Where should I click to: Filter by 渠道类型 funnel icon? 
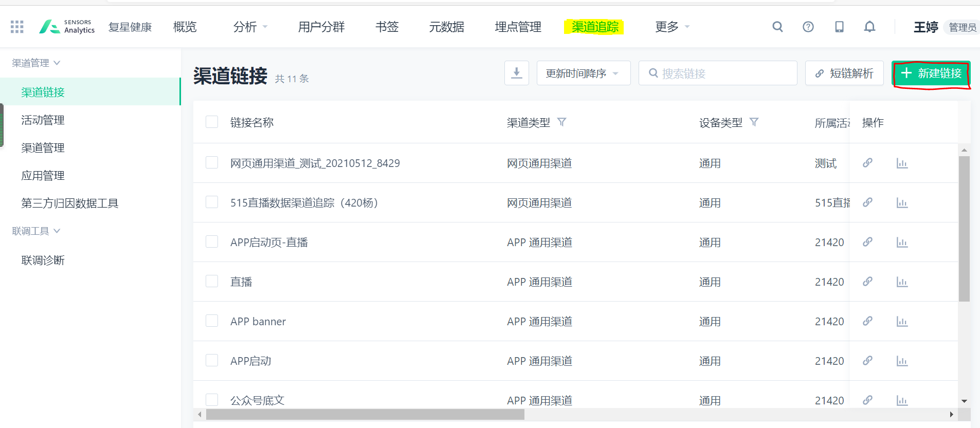click(x=561, y=122)
